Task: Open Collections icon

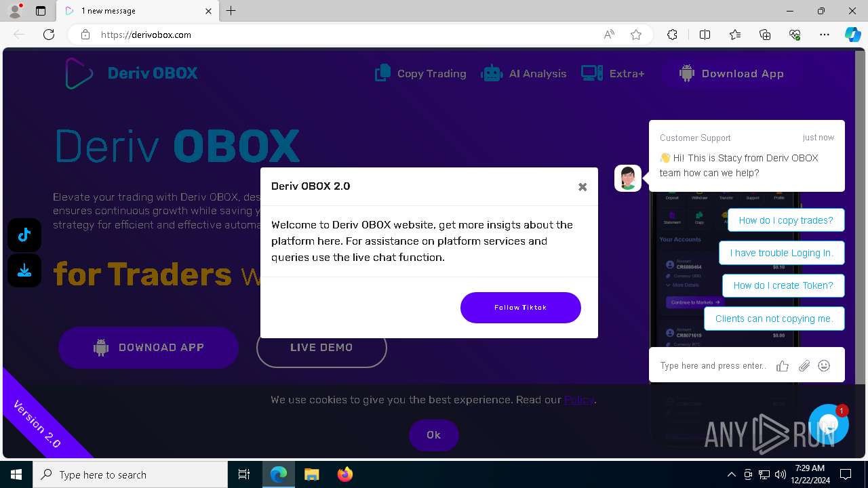Action: [765, 35]
